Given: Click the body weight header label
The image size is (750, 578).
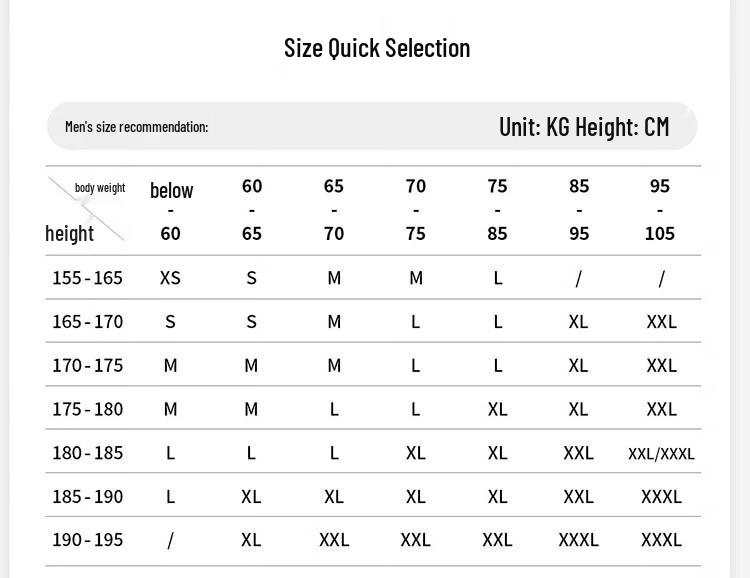Looking at the screenshot, I should click(100, 188).
